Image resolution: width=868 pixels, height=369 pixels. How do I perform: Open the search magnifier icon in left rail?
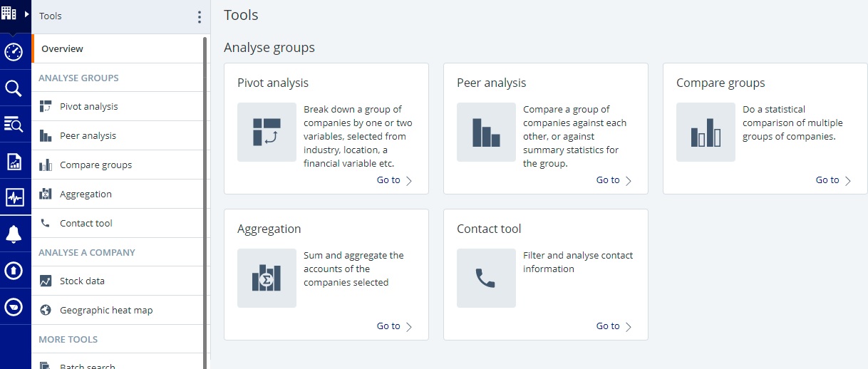[x=14, y=88]
